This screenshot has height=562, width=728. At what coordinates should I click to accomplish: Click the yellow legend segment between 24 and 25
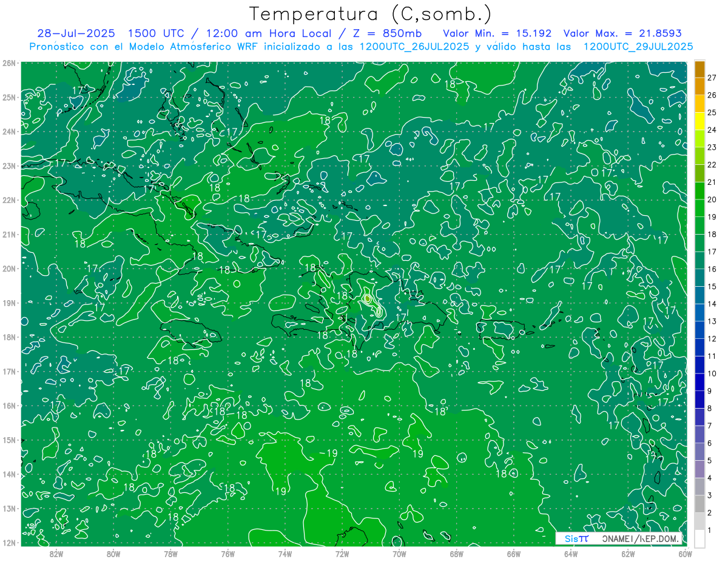point(699,121)
